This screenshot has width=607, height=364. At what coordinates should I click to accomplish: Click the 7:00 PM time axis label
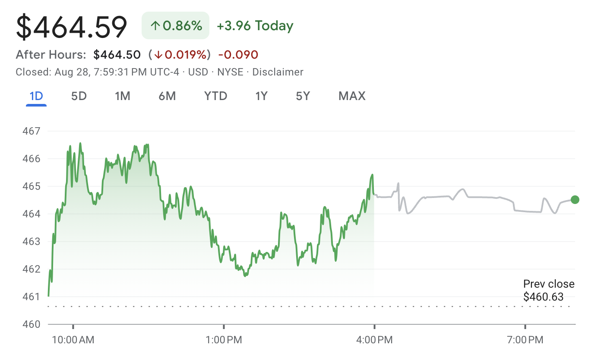click(525, 340)
